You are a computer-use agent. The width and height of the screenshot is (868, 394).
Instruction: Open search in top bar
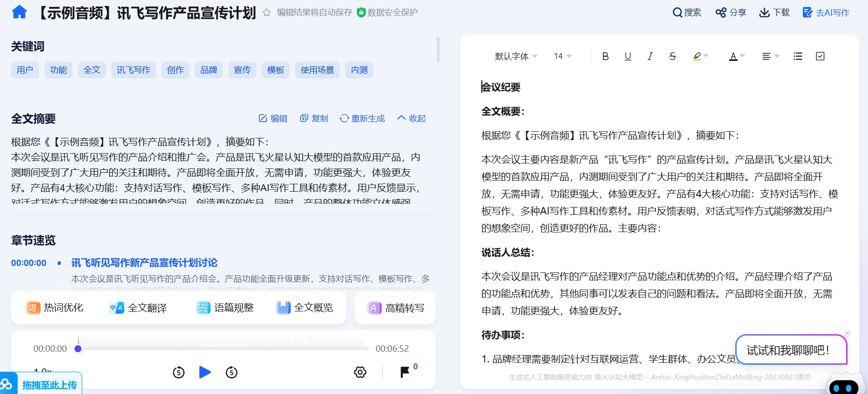click(x=687, y=13)
